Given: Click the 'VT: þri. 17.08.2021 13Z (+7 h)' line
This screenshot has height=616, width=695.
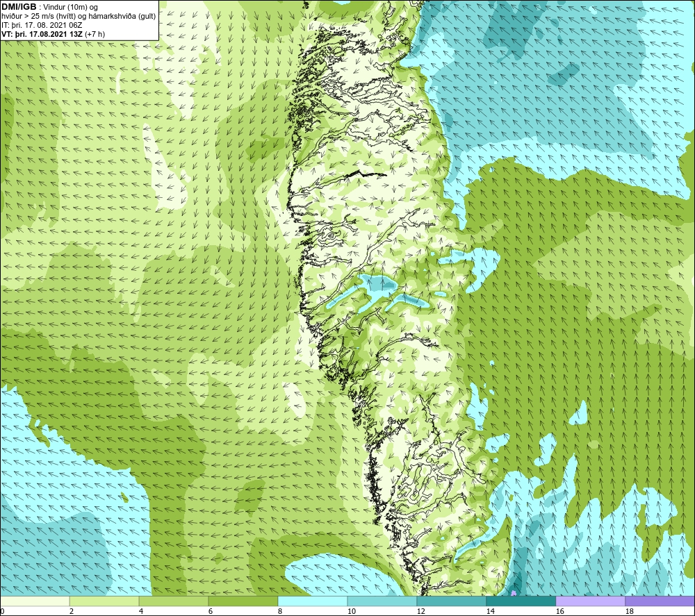Looking at the screenshot, I should click(54, 34).
